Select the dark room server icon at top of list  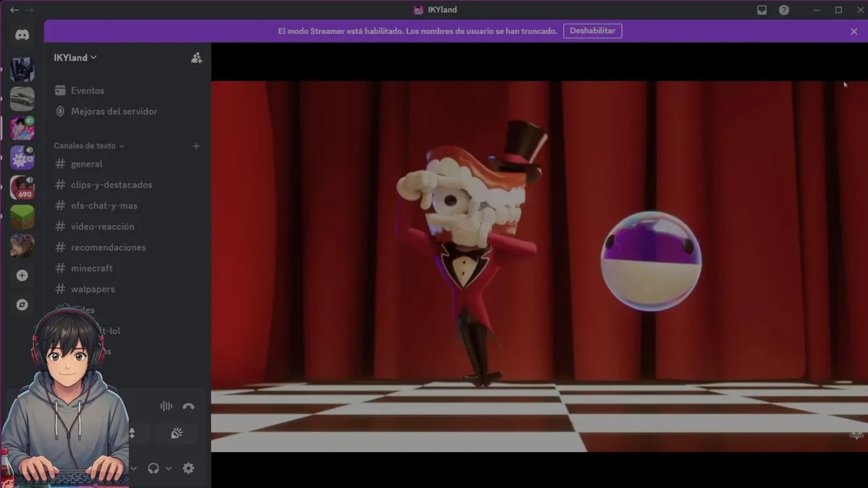[22, 69]
